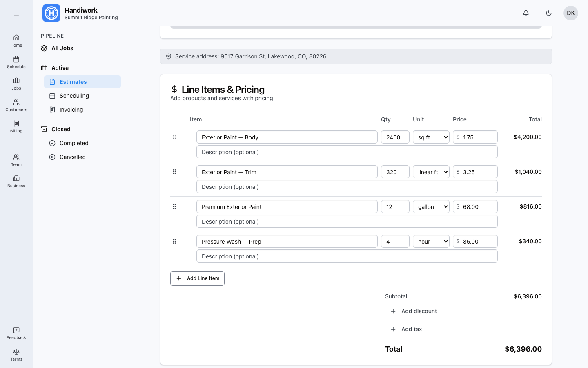Open unit dropdown showing linear ft
This screenshot has width=588, height=368.
tap(431, 172)
